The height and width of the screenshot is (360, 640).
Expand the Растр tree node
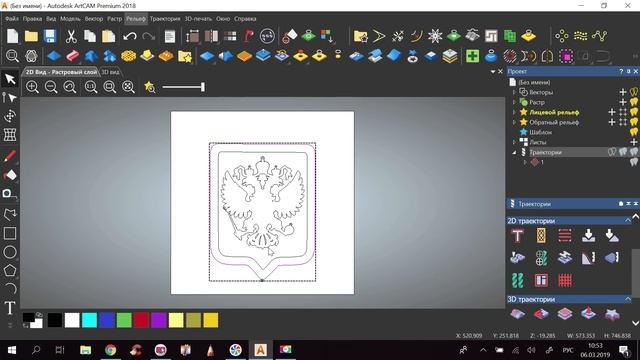click(x=514, y=102)
